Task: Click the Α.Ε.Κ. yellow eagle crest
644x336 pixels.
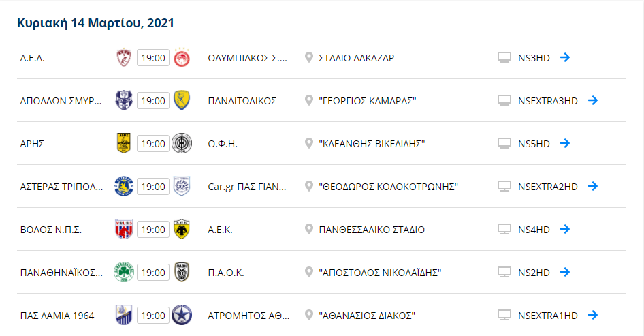Action: point(182,229)
